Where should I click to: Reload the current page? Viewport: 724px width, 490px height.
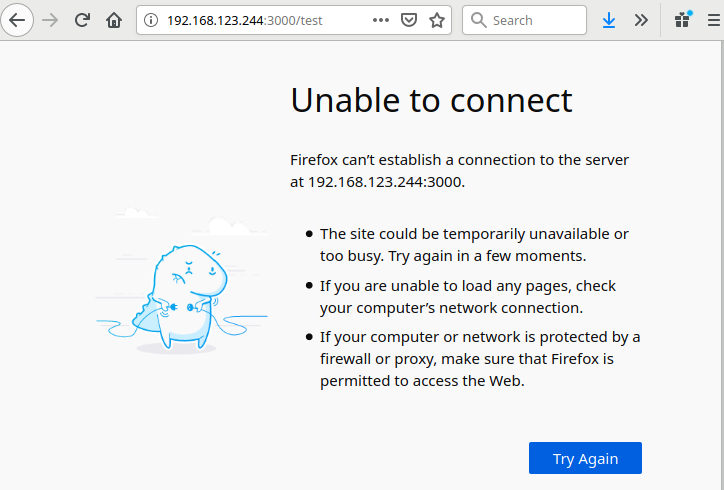point(82,20)
